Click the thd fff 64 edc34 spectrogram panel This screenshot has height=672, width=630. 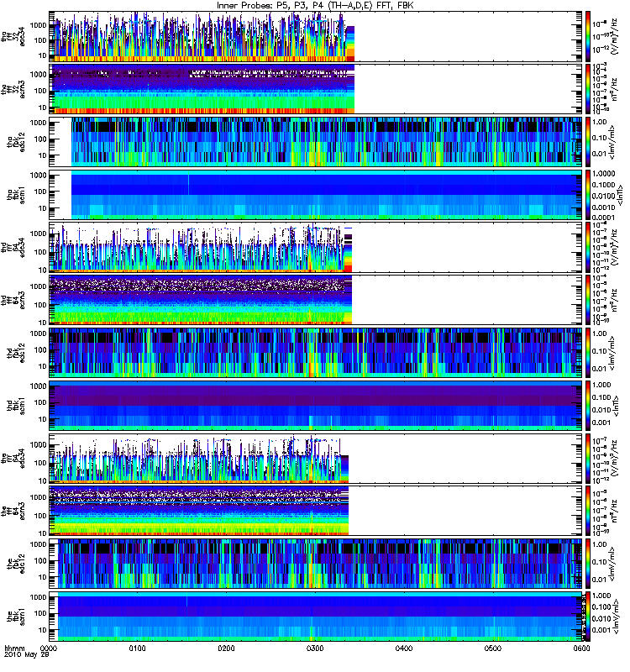click(316, 247)
